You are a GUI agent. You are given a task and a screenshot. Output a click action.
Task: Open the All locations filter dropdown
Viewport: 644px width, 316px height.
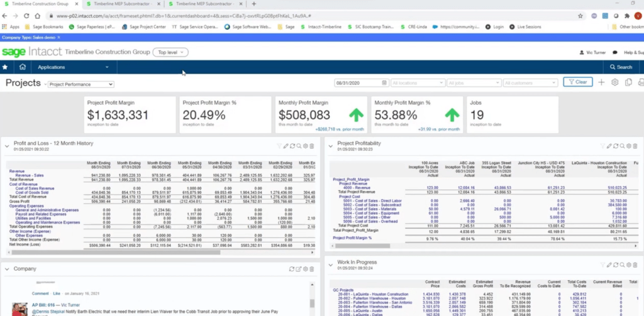tap(418, 83)
